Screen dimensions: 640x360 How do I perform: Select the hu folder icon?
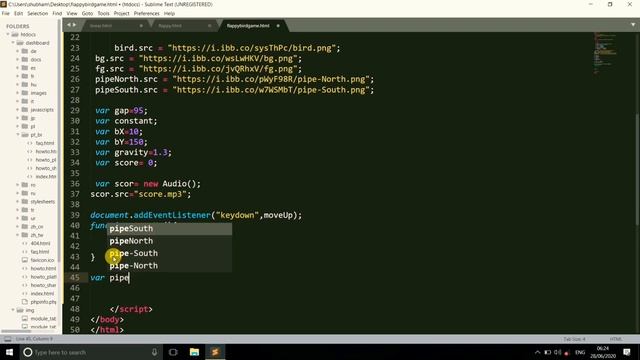(x=25, y=84)
